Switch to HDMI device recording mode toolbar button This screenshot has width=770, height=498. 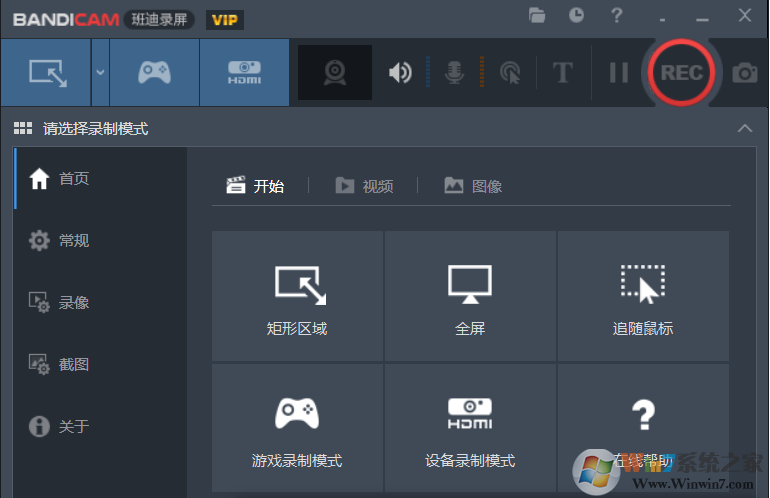point(244,73)
